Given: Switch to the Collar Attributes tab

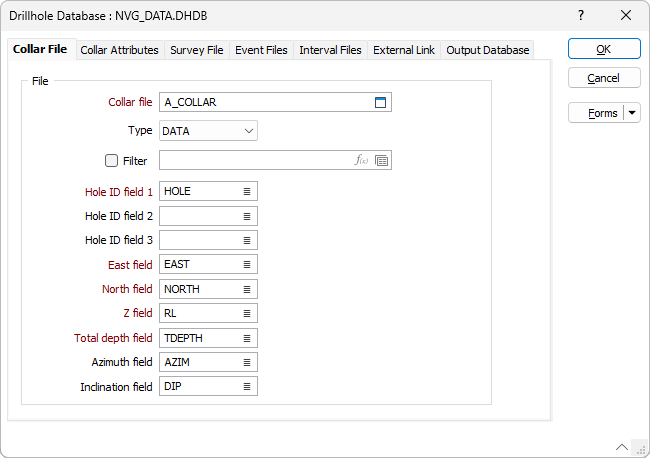Looking at the screenshot, I should coord(119,50).
